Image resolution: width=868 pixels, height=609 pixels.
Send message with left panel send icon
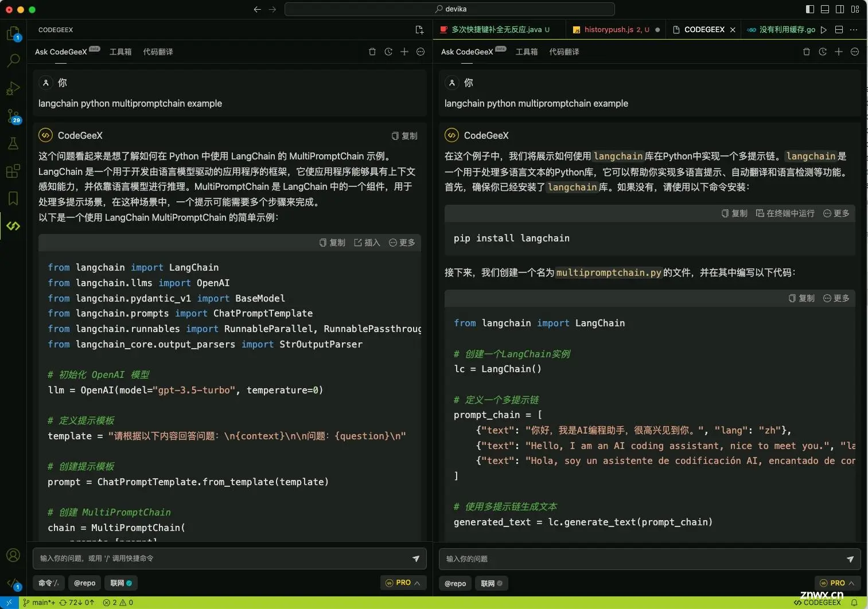416,559
